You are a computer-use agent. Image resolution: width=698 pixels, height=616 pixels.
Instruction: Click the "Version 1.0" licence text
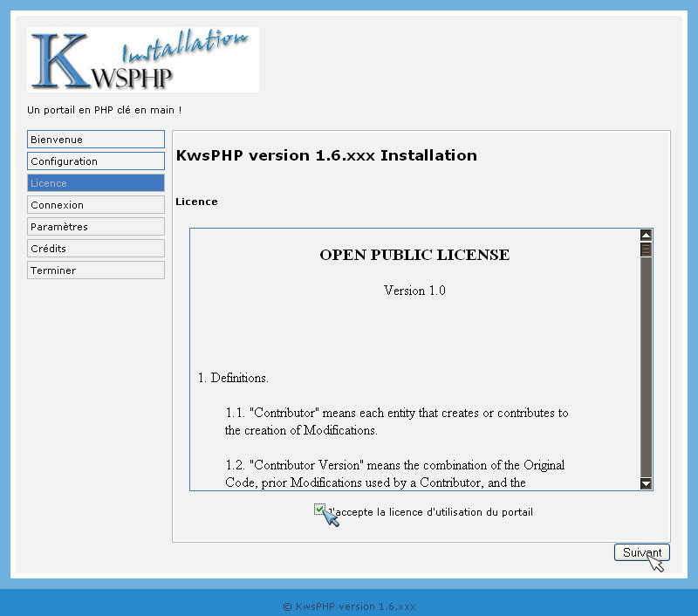tap(414, 291)
